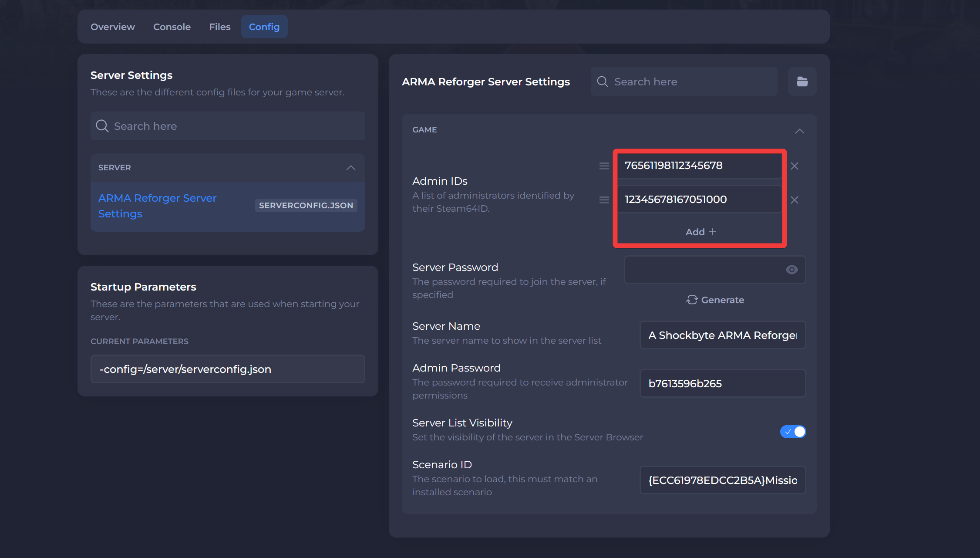Toggle Server List Visibility off
The image size is (980, 558).
coord(793,432)
